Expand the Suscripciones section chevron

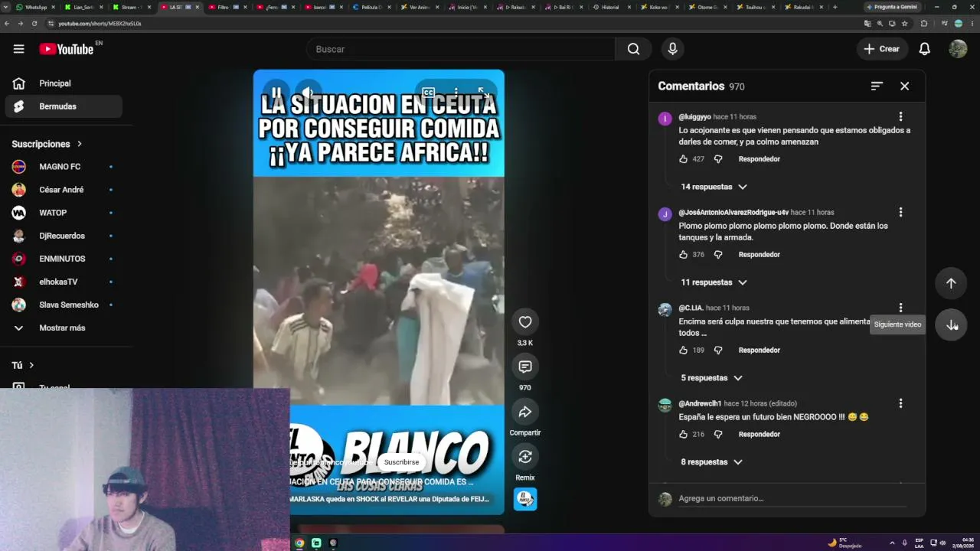pyautogui.click(x=79, y=144)
